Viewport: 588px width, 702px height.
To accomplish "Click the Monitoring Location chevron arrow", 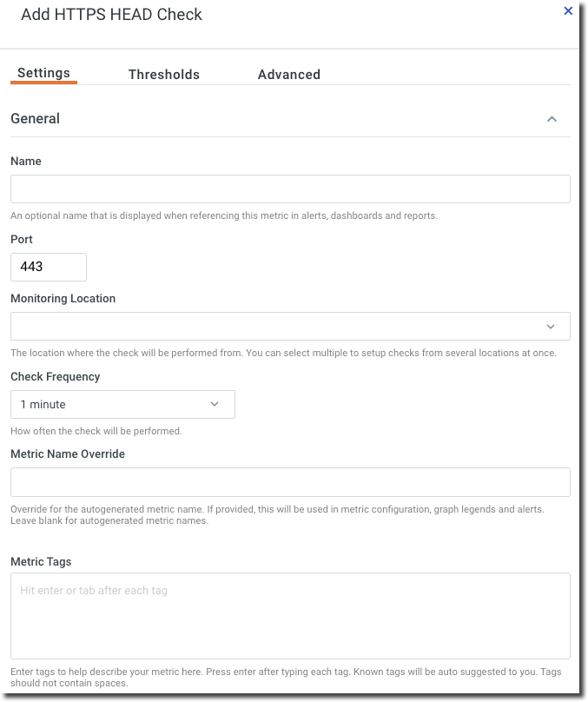I will 551,327.
